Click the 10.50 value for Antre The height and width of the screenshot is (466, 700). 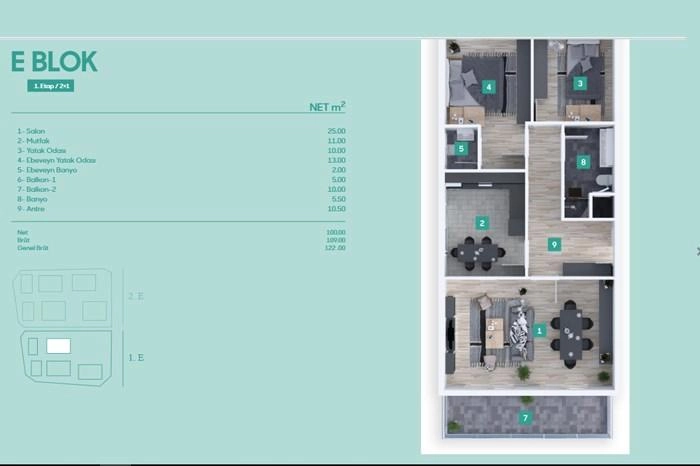[x=337, y=209]
